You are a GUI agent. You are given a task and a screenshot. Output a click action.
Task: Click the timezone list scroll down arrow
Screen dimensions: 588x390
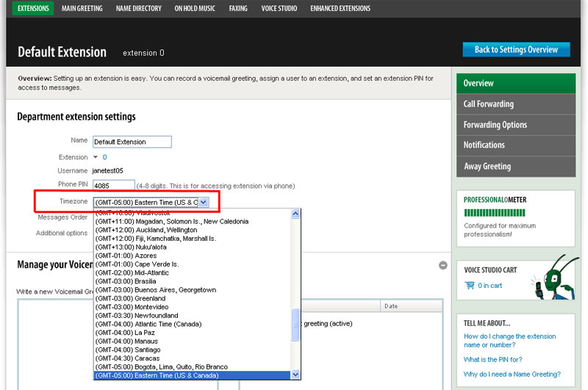pyautogui.click(x=295, y=375)
